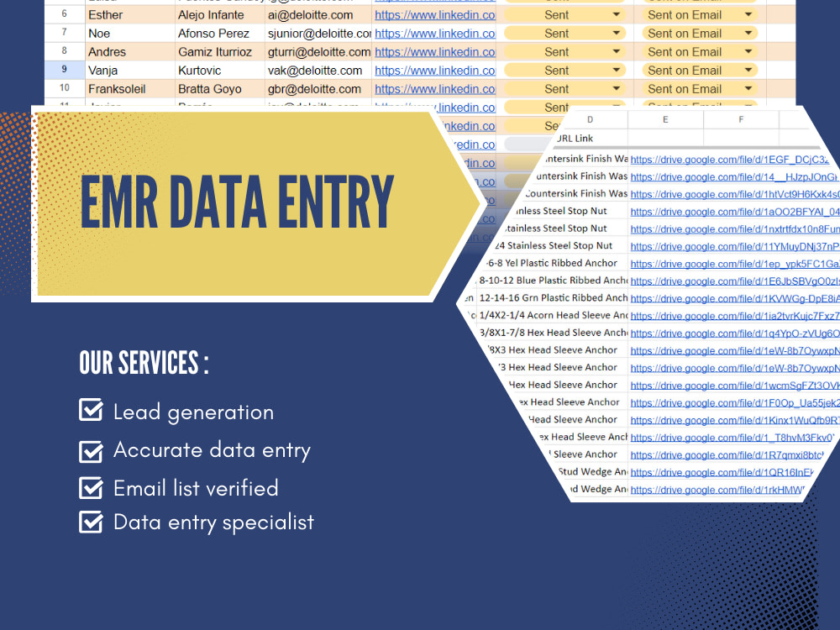Open the LinkedIn link in Vanja Kurtovic's row
This screenshot has width=840, height=630.
tap(435, 70)
